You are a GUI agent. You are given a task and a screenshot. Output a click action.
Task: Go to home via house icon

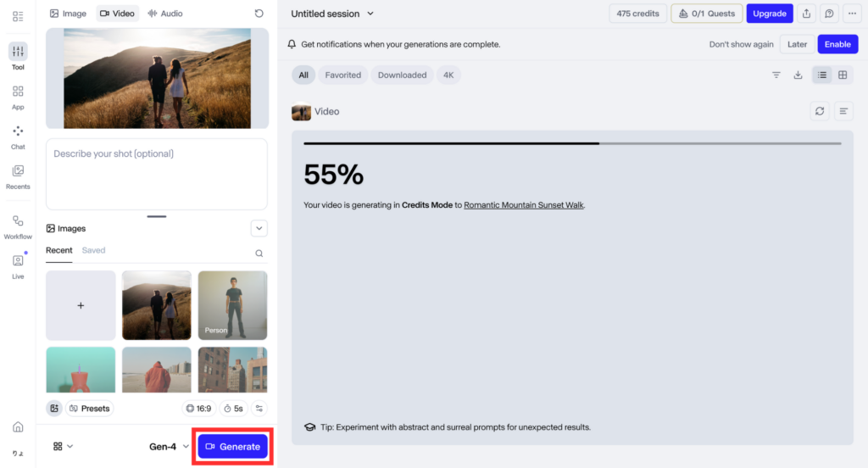(18, 427)
